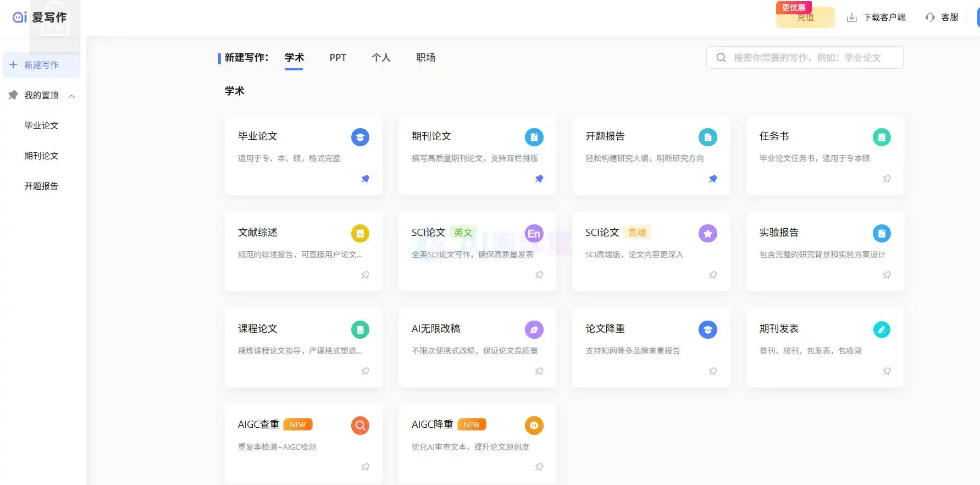Switch to the 个人 tab

(x=381, y=58)
